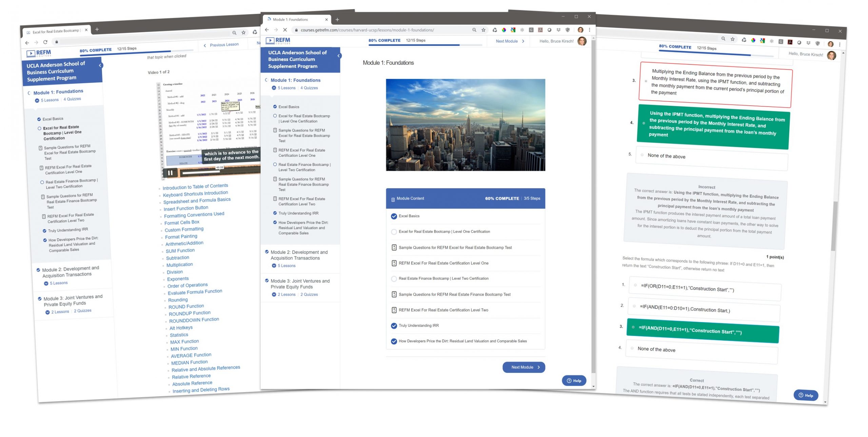Click back arrow in left browser window
The width and height of the screenshot is (868, 437).
[x=27, y=43]
